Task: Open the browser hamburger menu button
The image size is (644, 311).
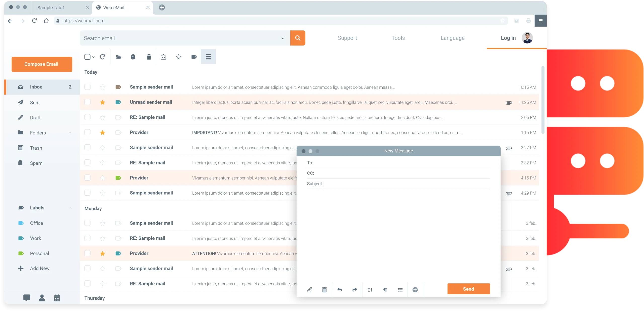Action: [x=541, y=21]
